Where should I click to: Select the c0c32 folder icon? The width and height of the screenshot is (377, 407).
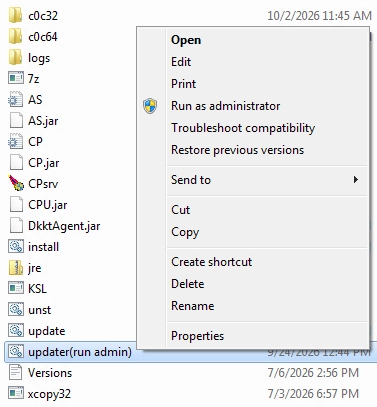(x=16, y=16)
